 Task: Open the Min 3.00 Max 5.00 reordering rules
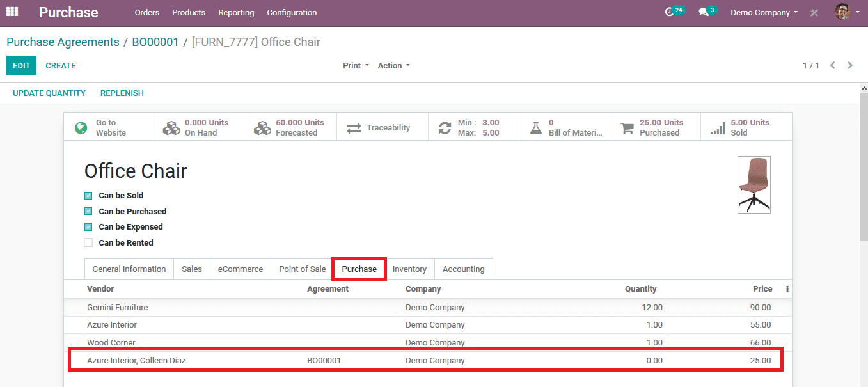click(x=473, y=127)
